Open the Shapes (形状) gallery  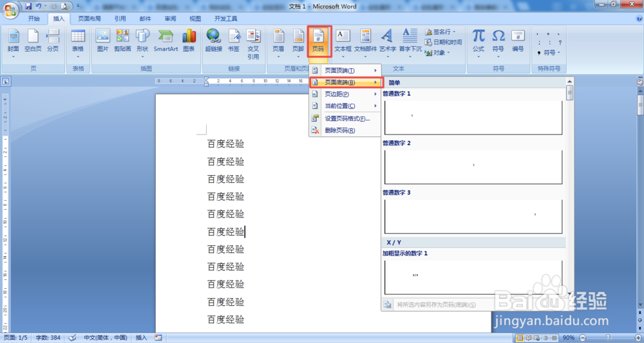pos(142,44)
